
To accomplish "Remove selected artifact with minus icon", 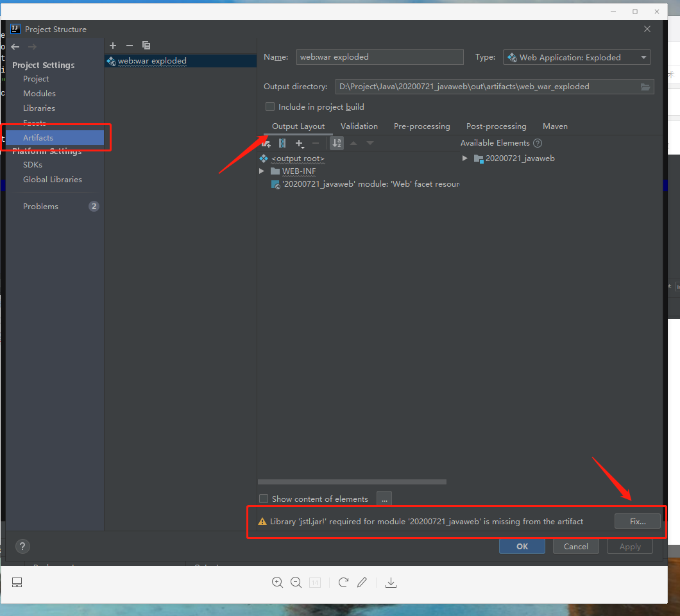I will click(x=129, y=46).
